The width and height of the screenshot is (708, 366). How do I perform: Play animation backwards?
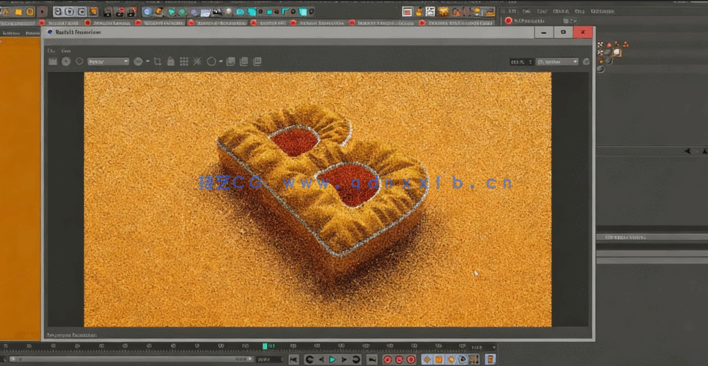321,360
